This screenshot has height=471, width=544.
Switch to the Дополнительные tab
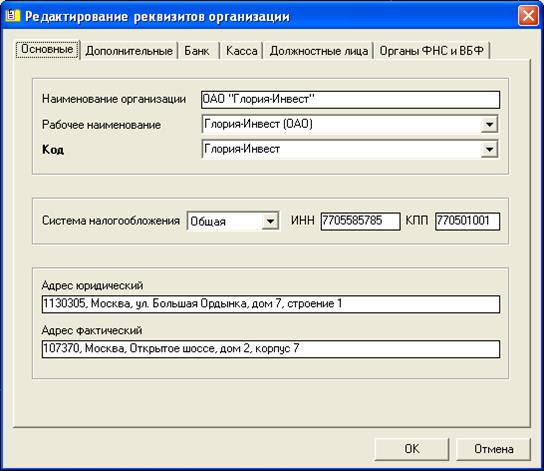pyautogui.click(x=129, y=51)
